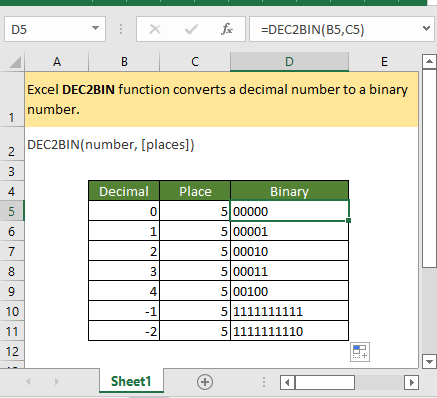Switch to the Sheet1 tab
This screenshot has width=437, height=398.
(131, 381)
